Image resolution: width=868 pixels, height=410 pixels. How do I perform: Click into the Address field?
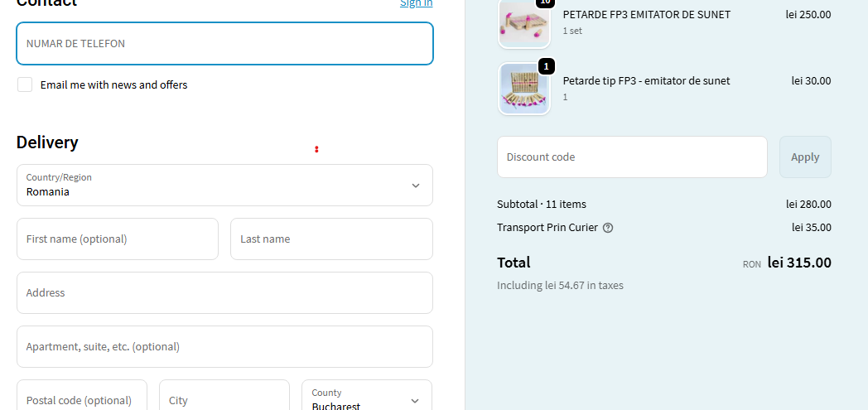[224, 292]
